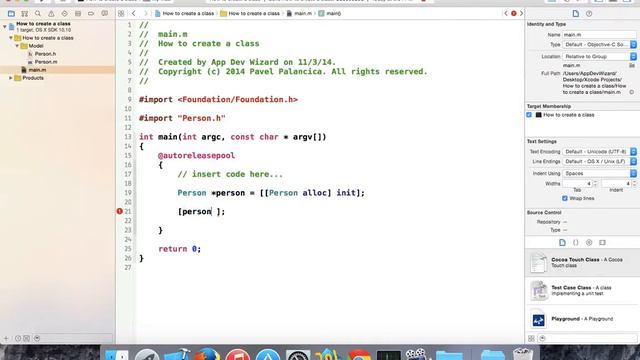Toggle recent files filter in navigator
The image size is (640, 360).
pos(18,338)
